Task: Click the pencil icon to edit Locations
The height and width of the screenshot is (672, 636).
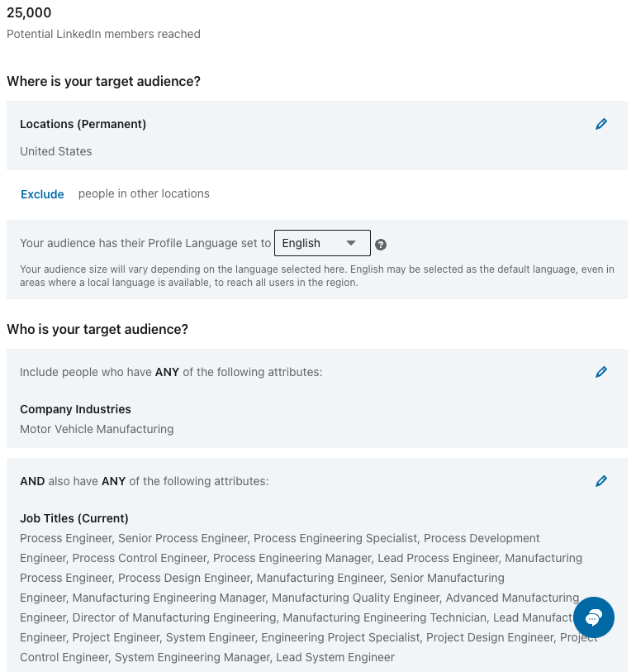Action: (x=601, y=124)
